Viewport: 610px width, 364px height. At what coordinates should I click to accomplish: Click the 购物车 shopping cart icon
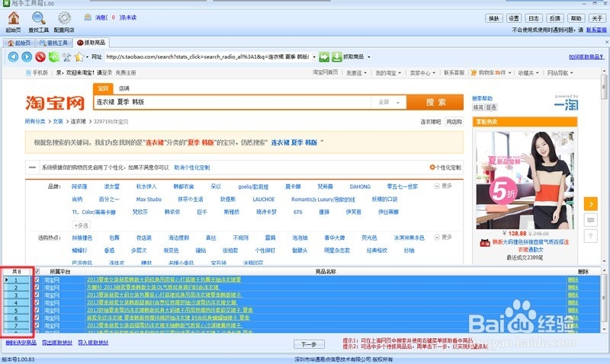(x=474, y=72)
